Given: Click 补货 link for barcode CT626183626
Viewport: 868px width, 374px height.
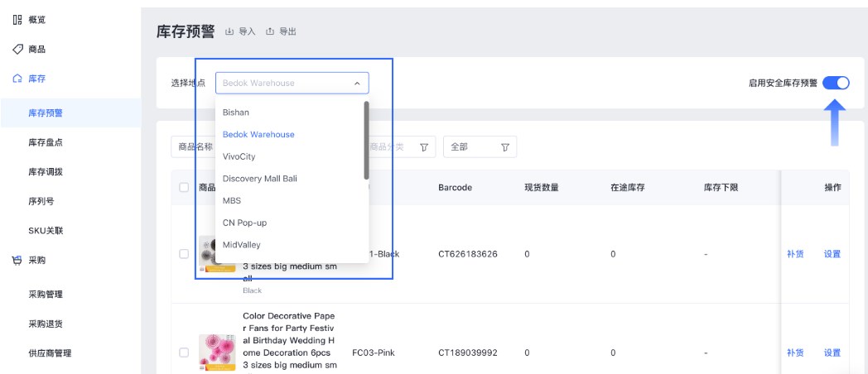Looking at the screenshot, I should coord(795,254).
